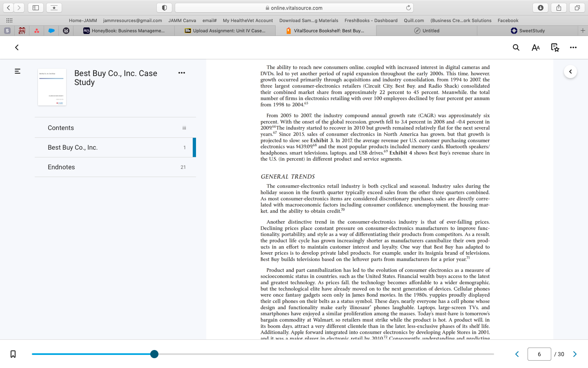Image resolution: width=588 pixels, height=368 pixels.
Task: Collapse the side panel chevron
Action: click(x=570, y=72)
